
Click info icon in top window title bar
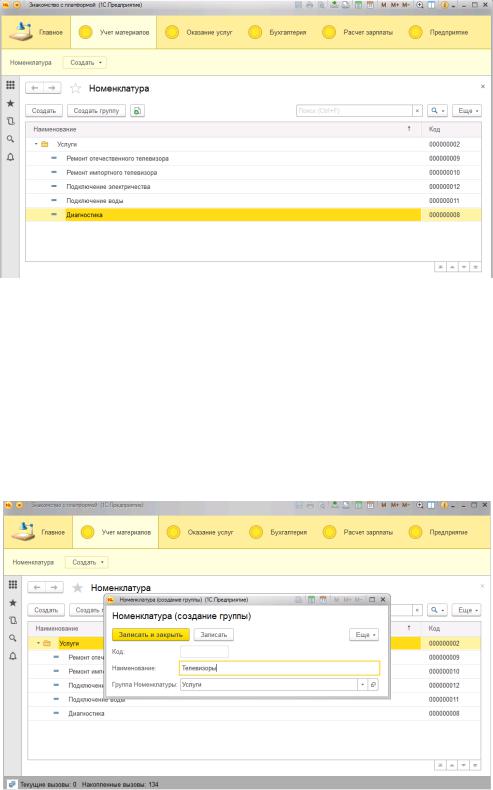pyautogui.click(x=445, y=5)
